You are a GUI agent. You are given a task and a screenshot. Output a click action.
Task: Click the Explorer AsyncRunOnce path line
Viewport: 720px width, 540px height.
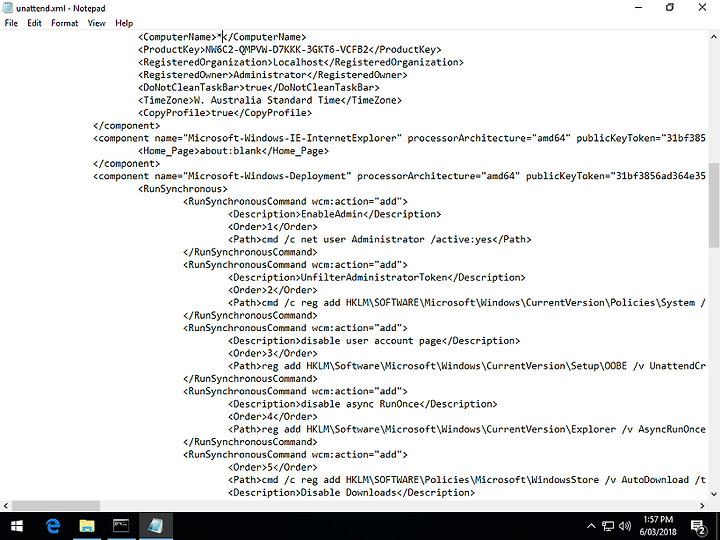467,429
